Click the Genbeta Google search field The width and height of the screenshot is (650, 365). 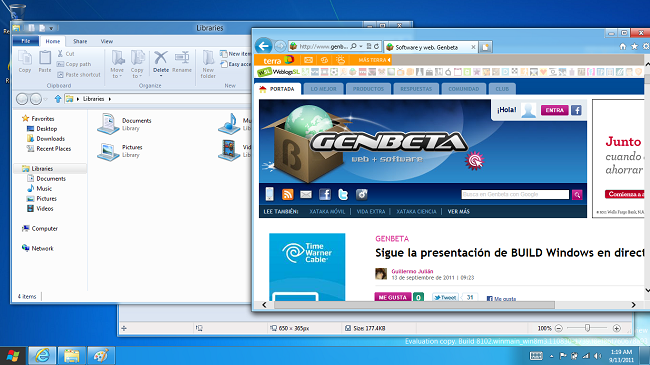(515, 194)
